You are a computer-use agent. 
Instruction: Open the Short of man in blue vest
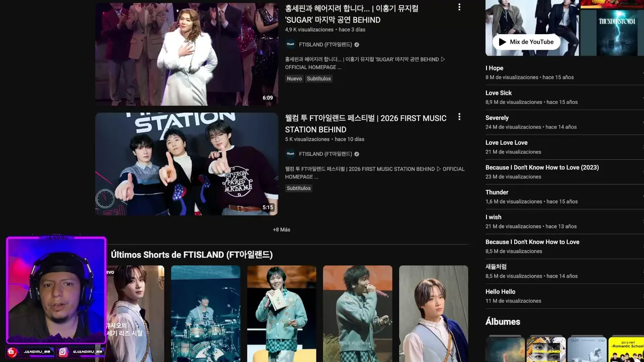434,314
